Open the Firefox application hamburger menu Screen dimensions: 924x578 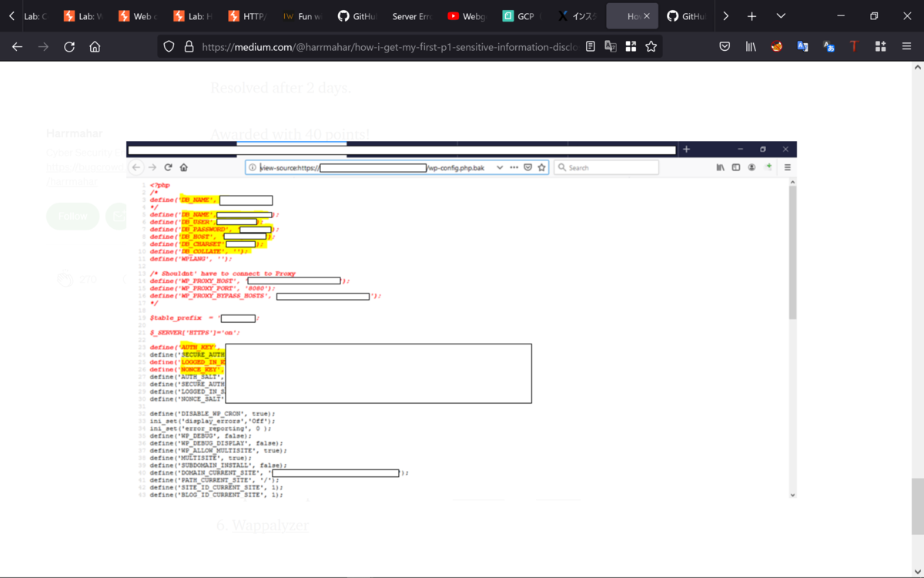pyautogui.click(x=906, y=47)
